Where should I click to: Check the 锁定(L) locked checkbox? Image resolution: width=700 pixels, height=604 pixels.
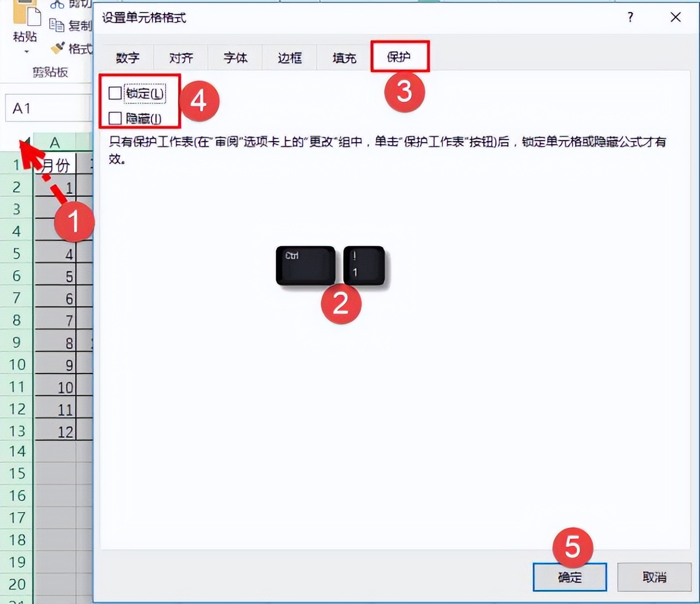[115, 93]
